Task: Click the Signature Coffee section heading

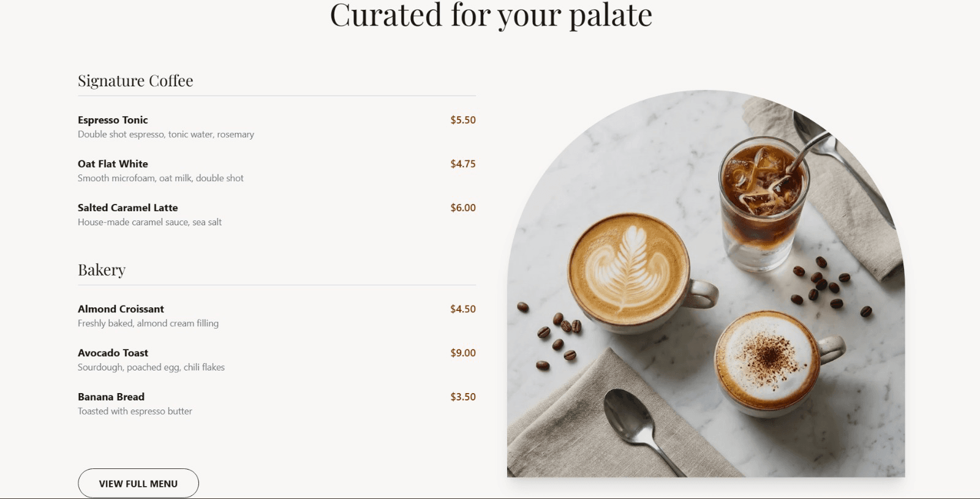Action: [135, 80]
